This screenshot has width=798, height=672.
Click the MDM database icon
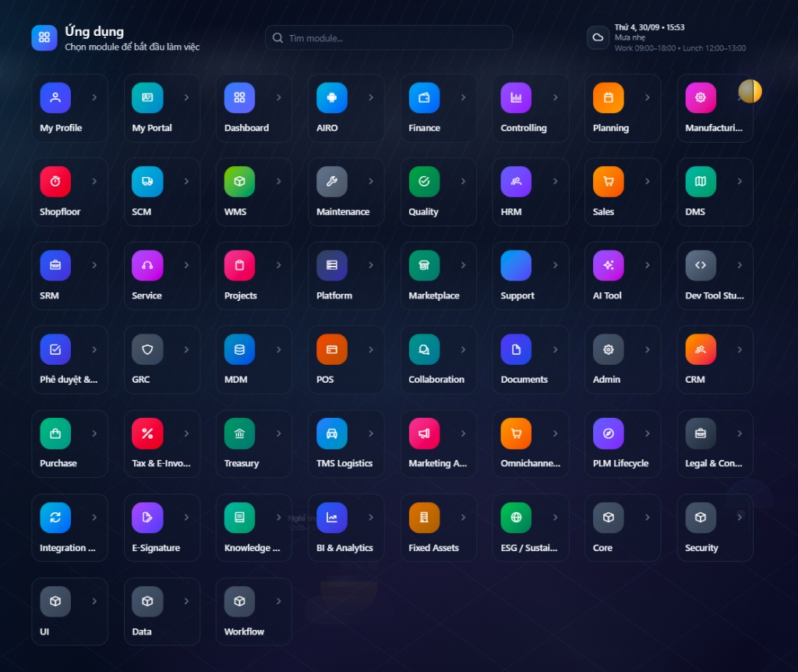pyautogui.click(x=240, y=349)
